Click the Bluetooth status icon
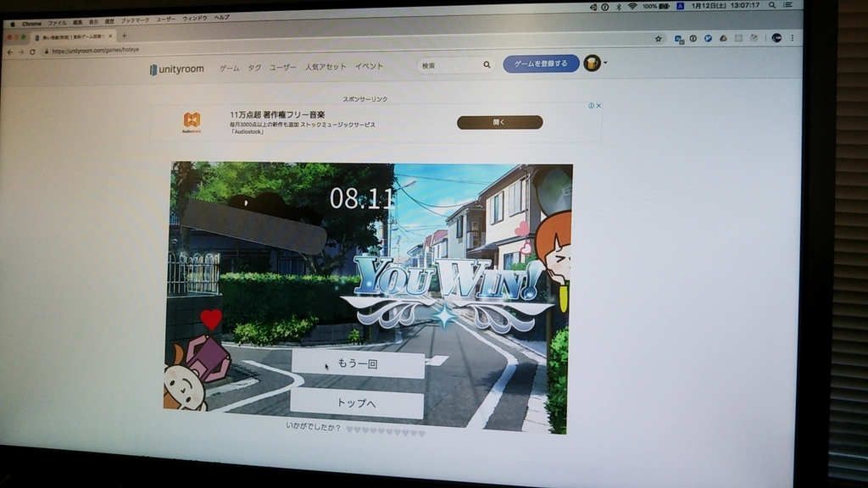Image resolution: width=868 pixels, height=488 pixels. [618, 7]
